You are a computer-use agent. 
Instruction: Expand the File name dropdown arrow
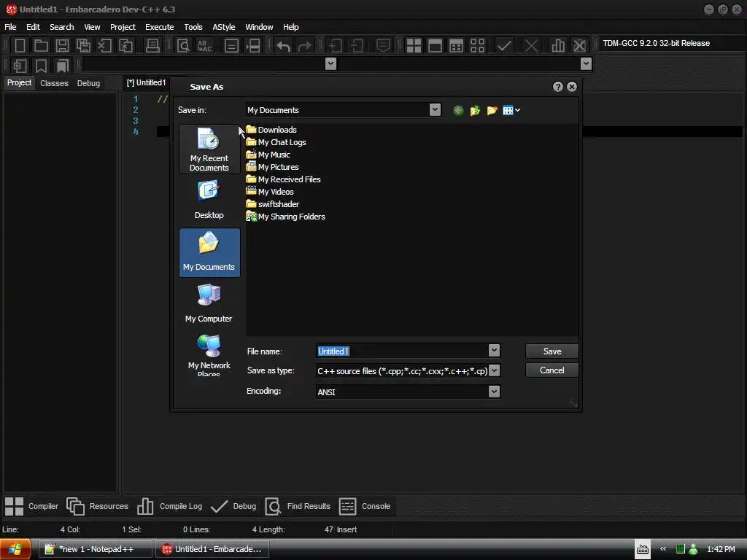(494, 351)
